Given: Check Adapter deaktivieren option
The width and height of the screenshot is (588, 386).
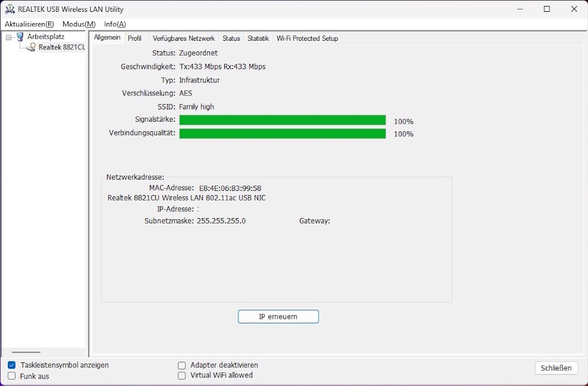Looking at the screenshot, I should 182,365.
